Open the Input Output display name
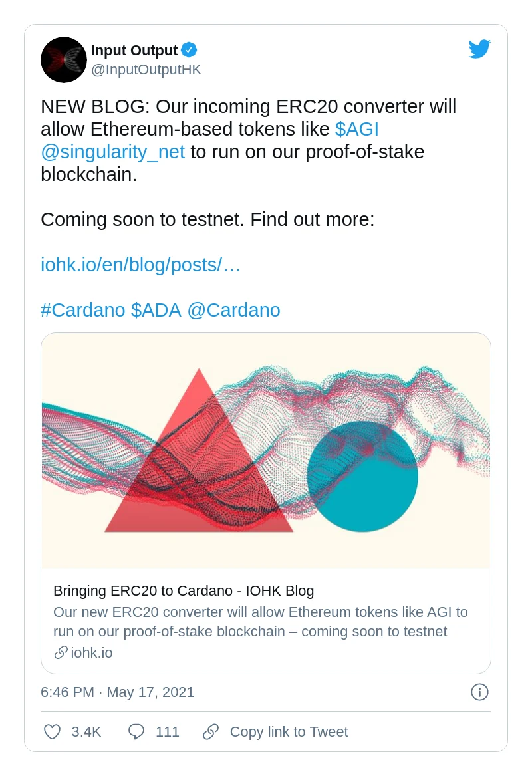 click(x=134, y=51)
